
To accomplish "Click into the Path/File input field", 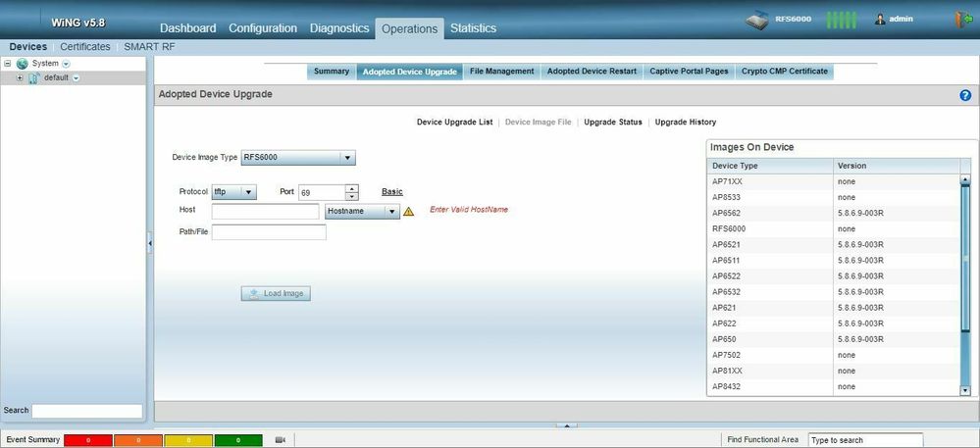I will pyautogui.click(x=269, y=232).
